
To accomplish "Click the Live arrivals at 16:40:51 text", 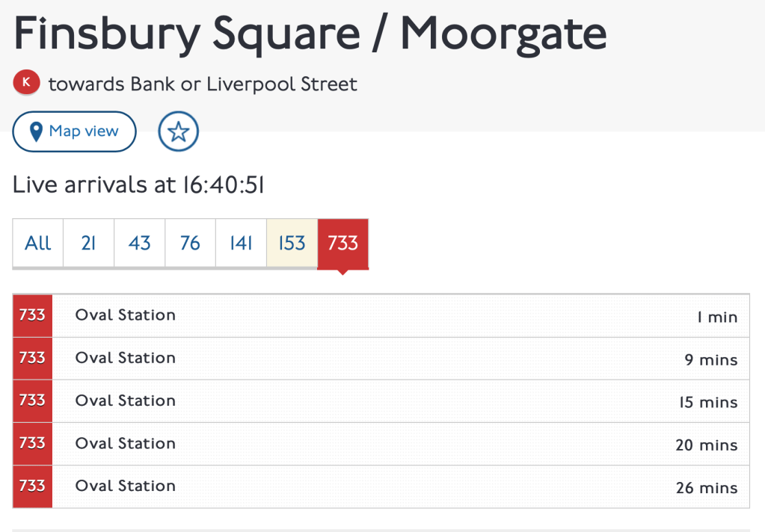I will [x=138, y=185].
